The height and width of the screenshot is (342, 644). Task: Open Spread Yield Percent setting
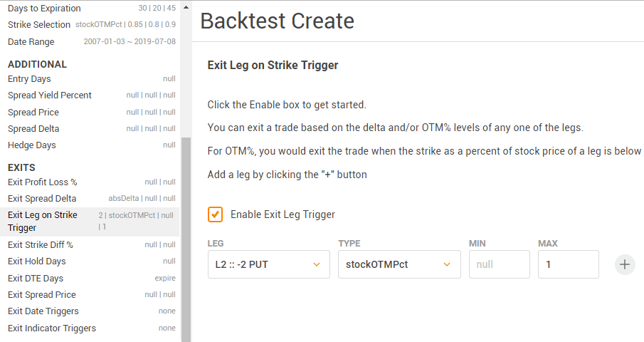point(92,95)
